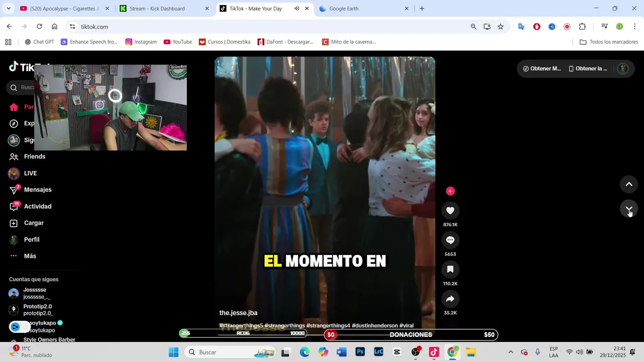The image size is (644, 362).
Task: Open the red record extension icon
Action: click(567, 27)
